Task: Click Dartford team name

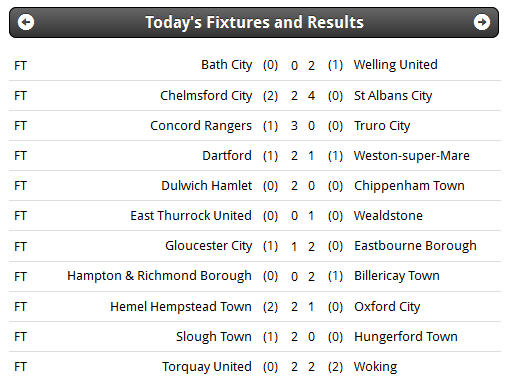Action: click(227, 156)
